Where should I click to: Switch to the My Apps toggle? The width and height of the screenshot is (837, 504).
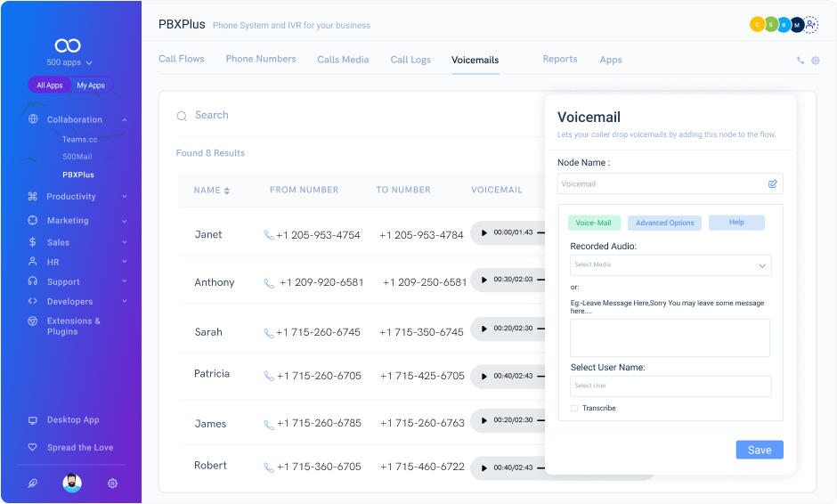pos(91,85)
